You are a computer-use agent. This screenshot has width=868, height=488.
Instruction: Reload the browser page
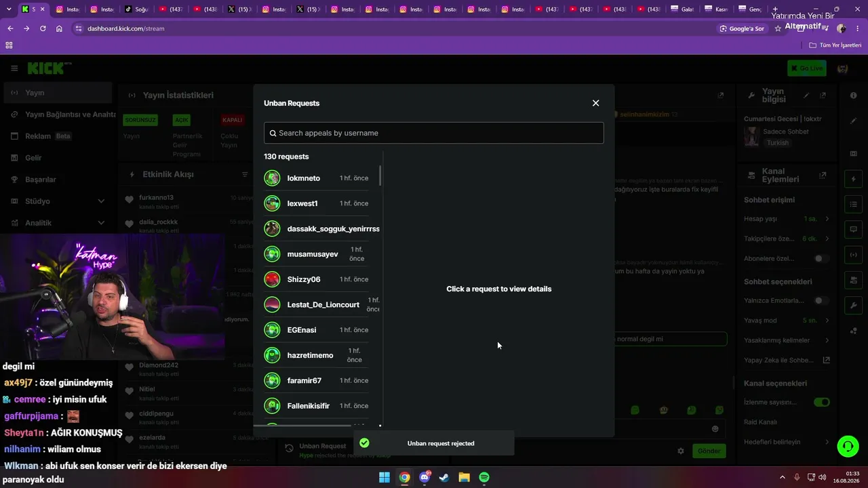pos(43,28)
